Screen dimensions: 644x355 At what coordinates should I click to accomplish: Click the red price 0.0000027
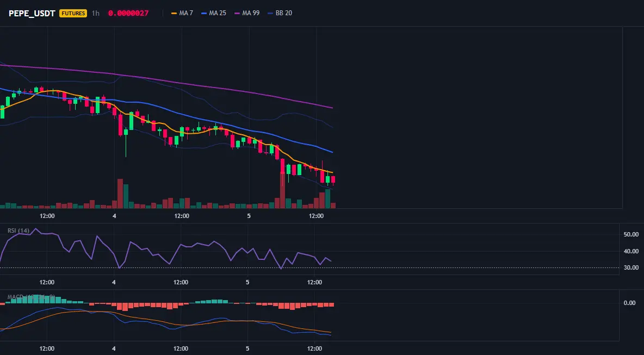(128, 13)
